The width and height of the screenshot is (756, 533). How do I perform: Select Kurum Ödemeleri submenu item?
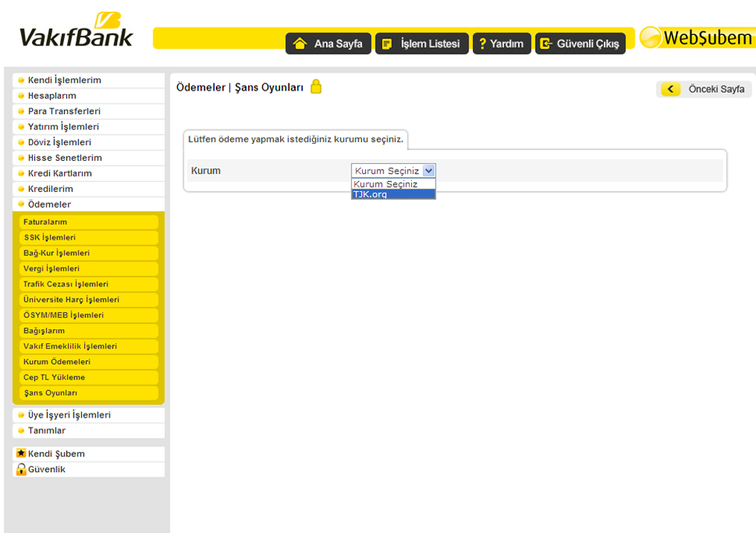tap(89, 362)
